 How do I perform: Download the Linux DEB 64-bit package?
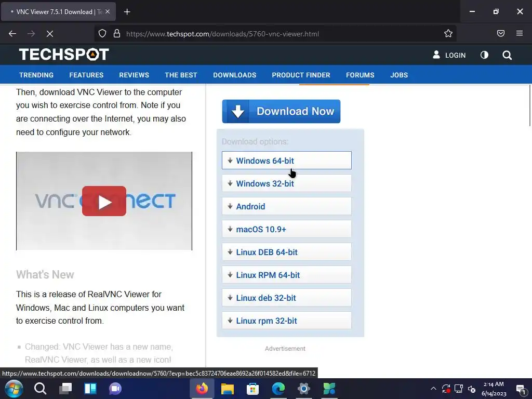point(287,252)
